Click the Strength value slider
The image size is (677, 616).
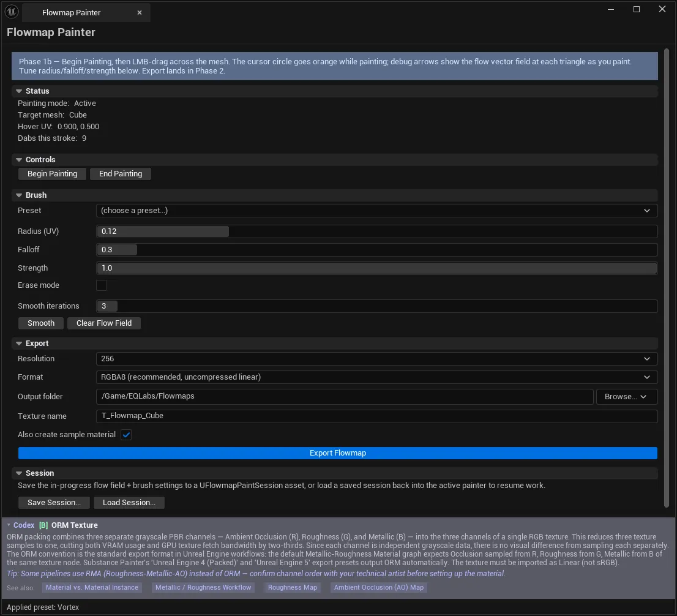(376, 268)
